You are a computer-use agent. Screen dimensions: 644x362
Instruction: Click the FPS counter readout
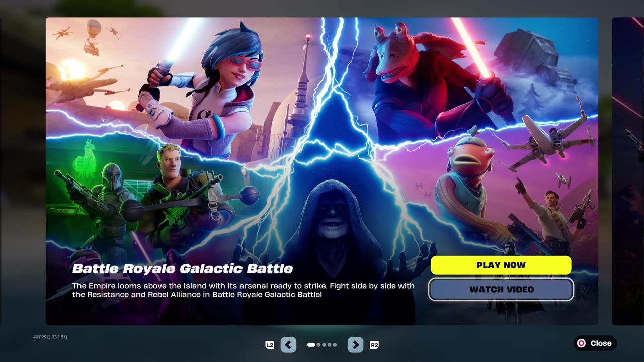(x=50, y=337)
